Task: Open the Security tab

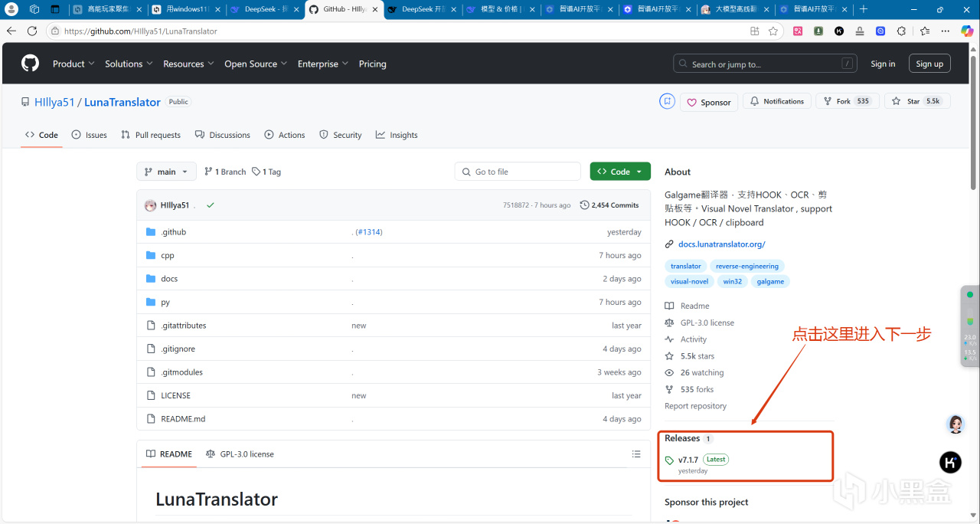Action: pyautogui.click(x=340, y=135)
